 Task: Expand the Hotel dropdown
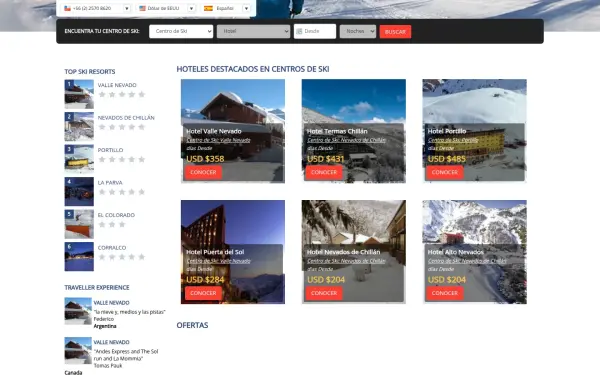(253, 31)
